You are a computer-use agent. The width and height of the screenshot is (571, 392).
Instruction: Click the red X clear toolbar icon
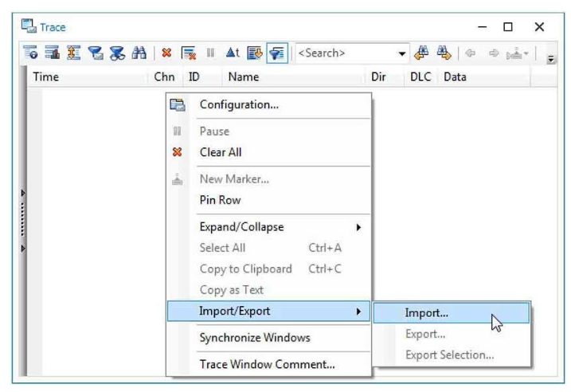click(166, 53)
